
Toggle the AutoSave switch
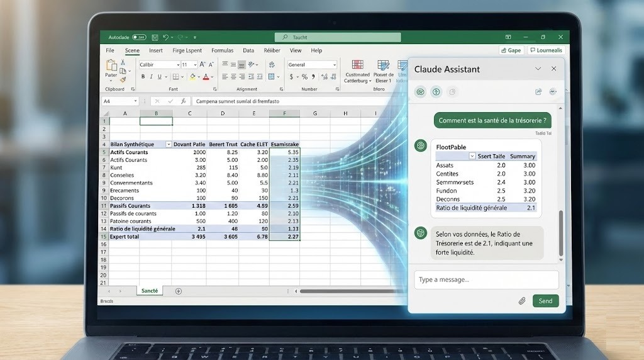tap(139, 37)
